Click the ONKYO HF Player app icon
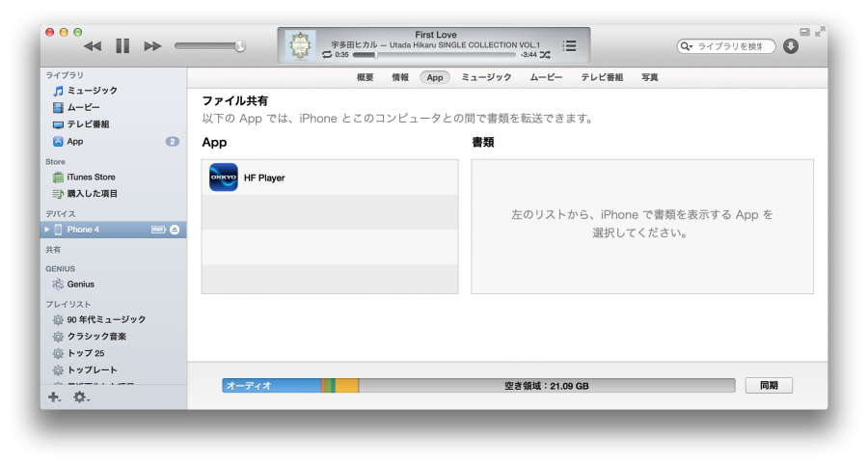 [x=224, y=178]
